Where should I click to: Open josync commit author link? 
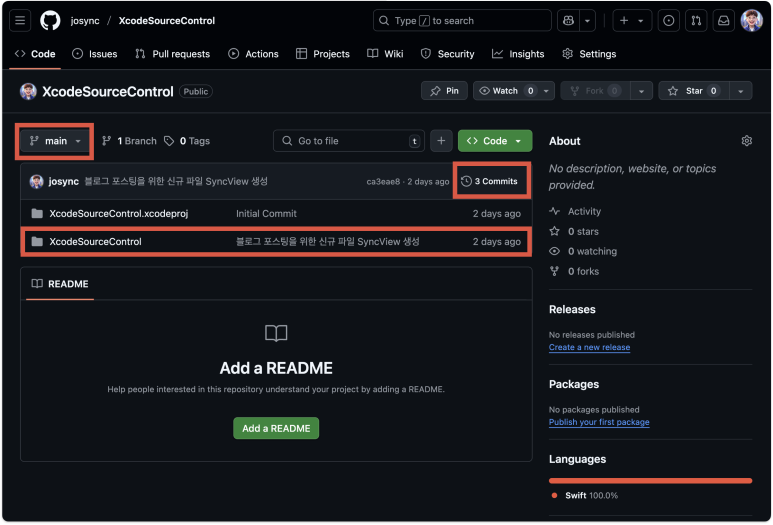[64, 181]
